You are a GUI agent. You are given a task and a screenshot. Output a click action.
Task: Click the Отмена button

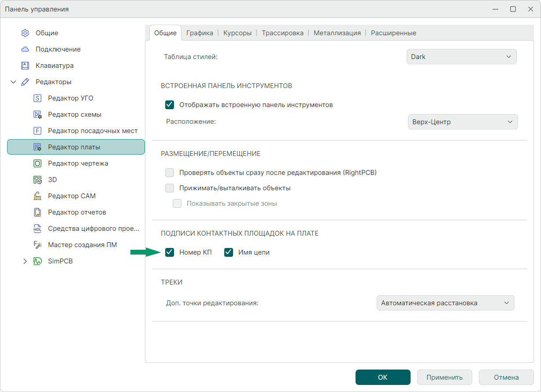coord(506,377)
